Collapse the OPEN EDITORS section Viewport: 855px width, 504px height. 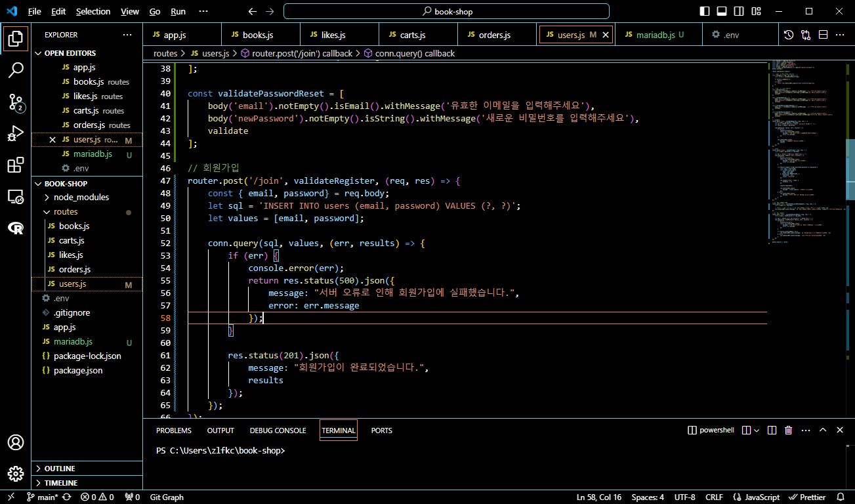click(x=87, y=53)
